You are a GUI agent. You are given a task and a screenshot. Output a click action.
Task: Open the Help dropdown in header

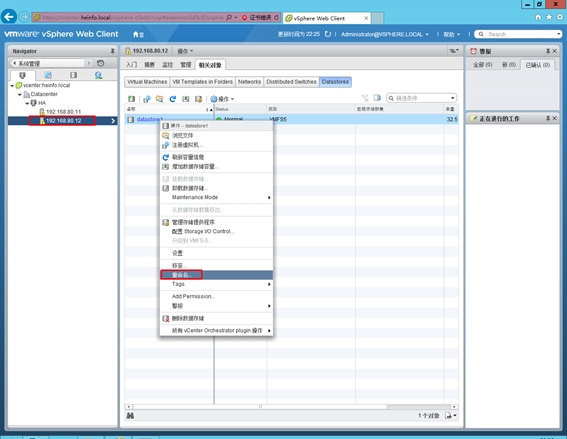click(451, 34)
